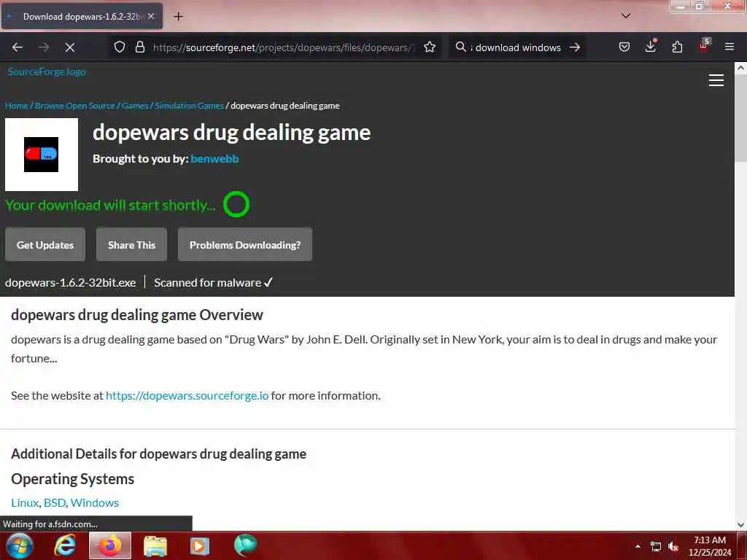View site security padlock information

(139, 47)
